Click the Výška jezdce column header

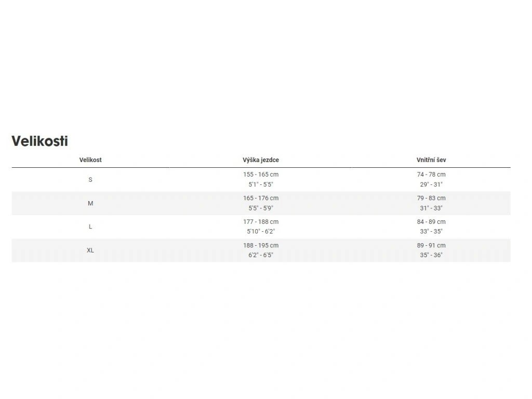(x=261, y=160)
